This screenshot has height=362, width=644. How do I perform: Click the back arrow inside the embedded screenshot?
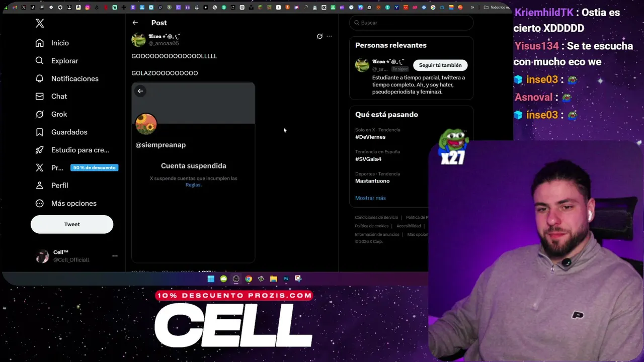140,91
